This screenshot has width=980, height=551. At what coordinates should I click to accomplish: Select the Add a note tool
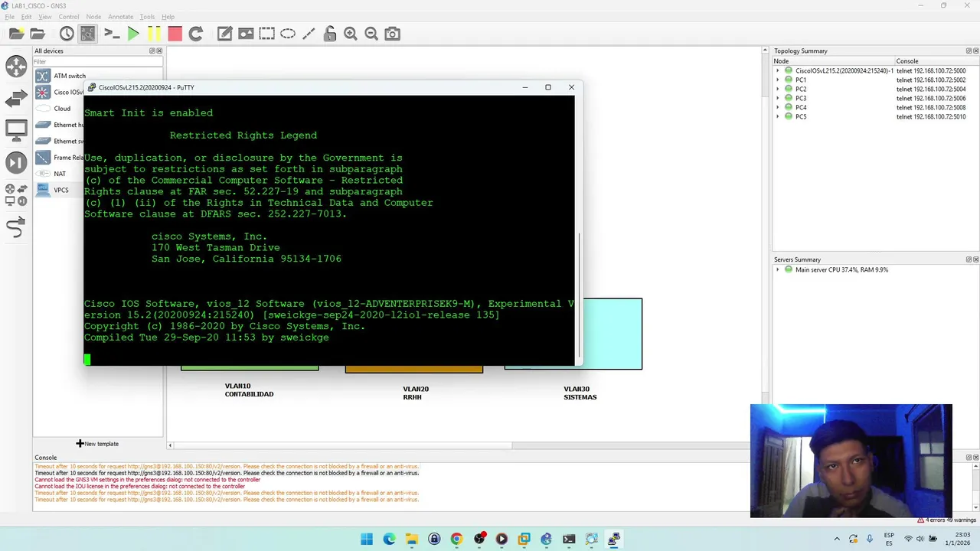click(x=224, y=34)
